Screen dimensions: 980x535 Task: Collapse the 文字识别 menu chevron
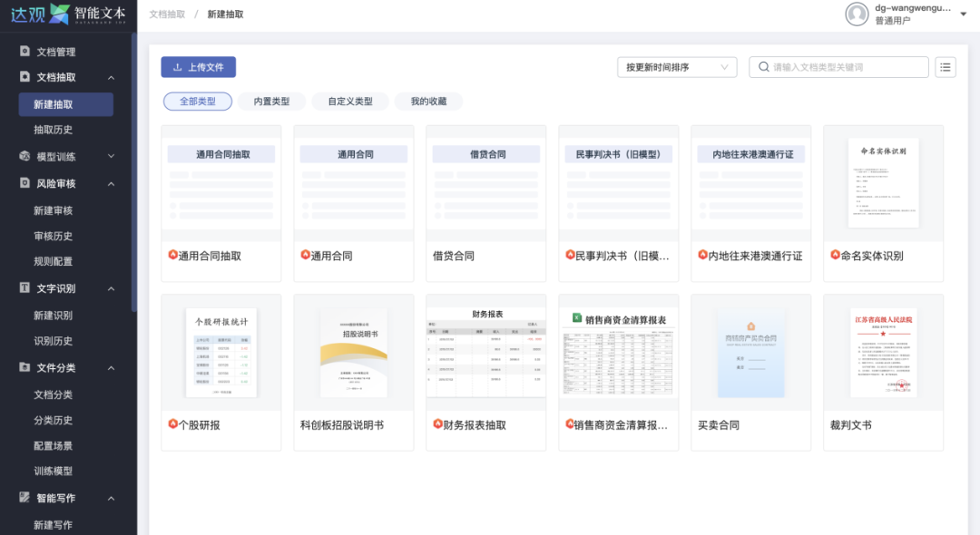pyautogui.click(x=112, y=288)
